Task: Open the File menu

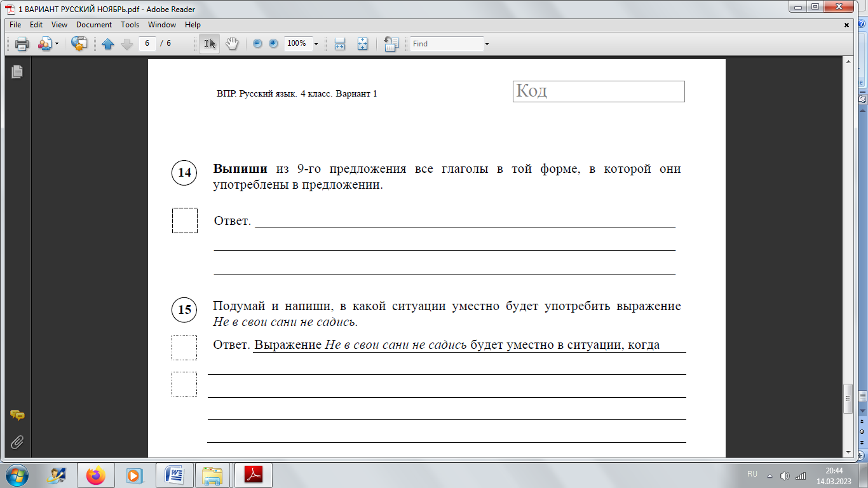Action: 15,25
